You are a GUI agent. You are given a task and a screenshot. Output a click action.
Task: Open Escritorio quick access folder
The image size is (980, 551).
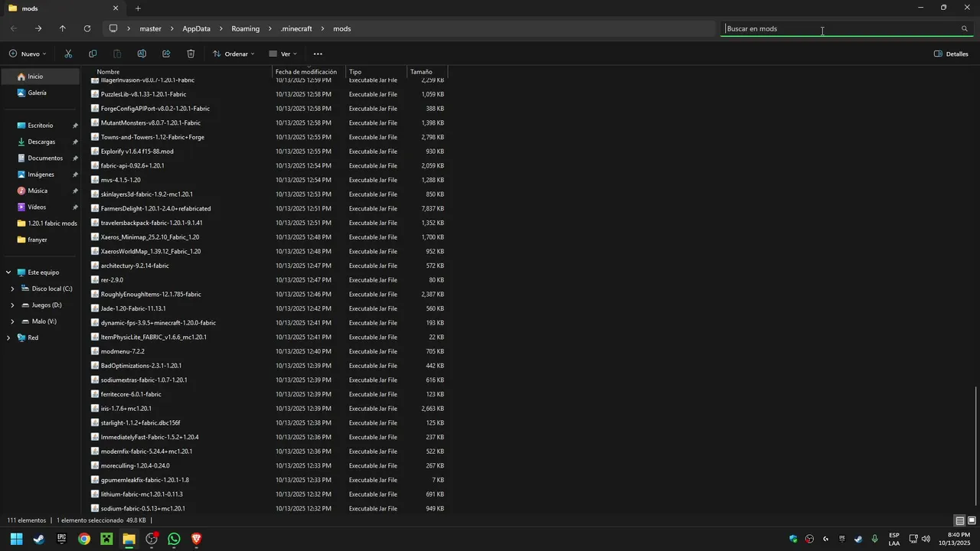pyautogui.click(x=40, y=126)
